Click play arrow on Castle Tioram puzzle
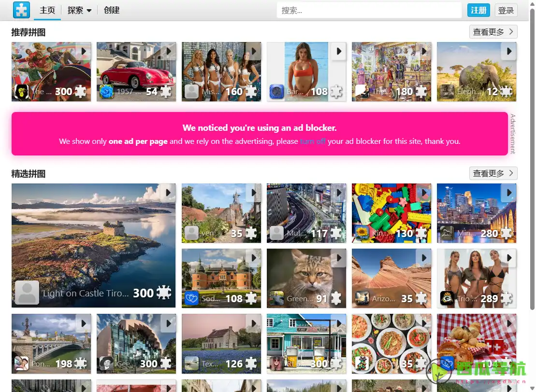 click(x=168, y=193)
